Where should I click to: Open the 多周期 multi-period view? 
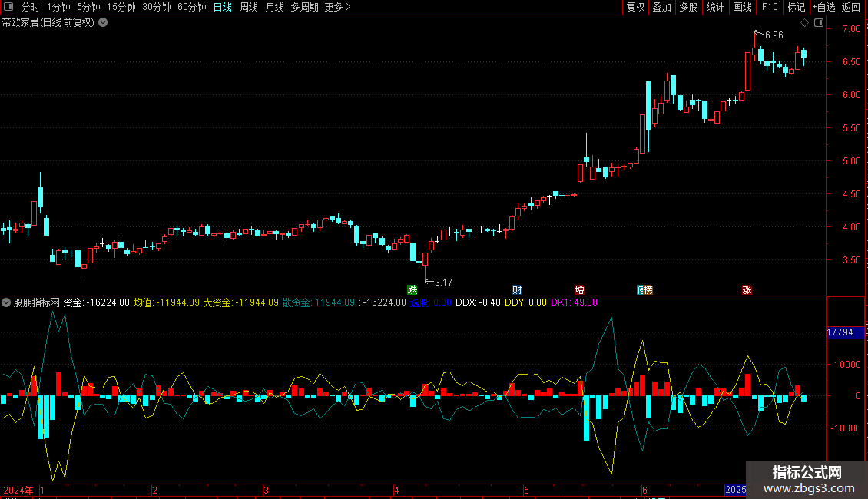click(x=304, y=7)
